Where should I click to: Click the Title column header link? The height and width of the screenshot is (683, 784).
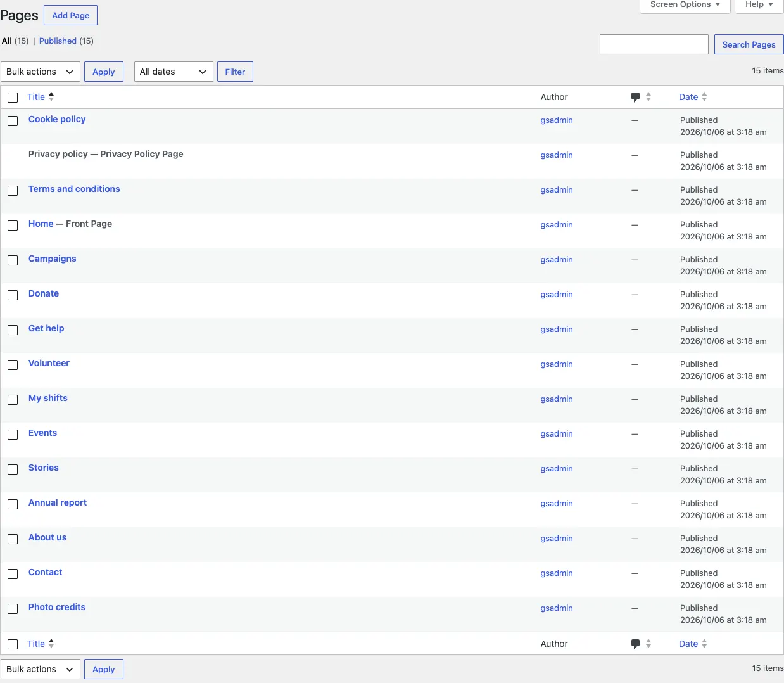(x=36, y=97)
